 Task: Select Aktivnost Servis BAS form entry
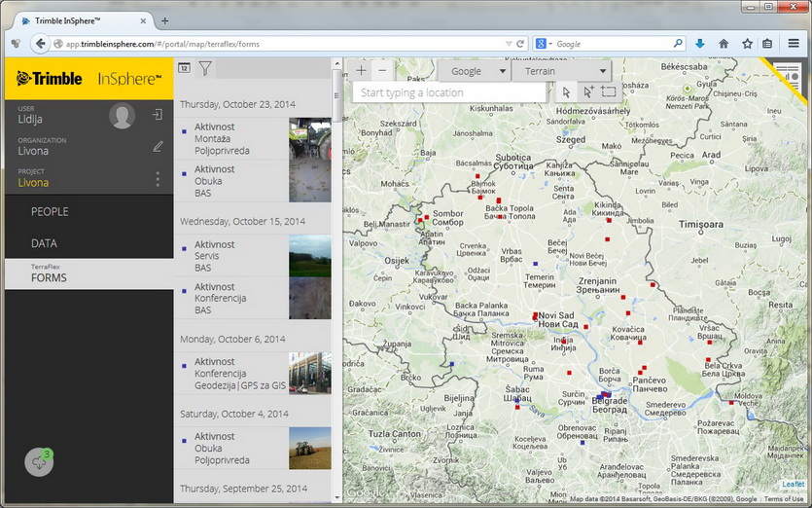click(231, 256)
